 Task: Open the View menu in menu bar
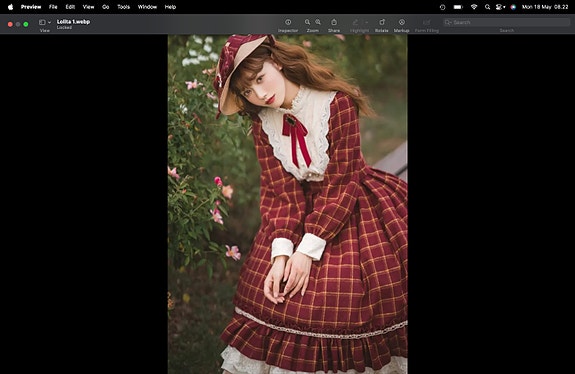tap(88, 7)
